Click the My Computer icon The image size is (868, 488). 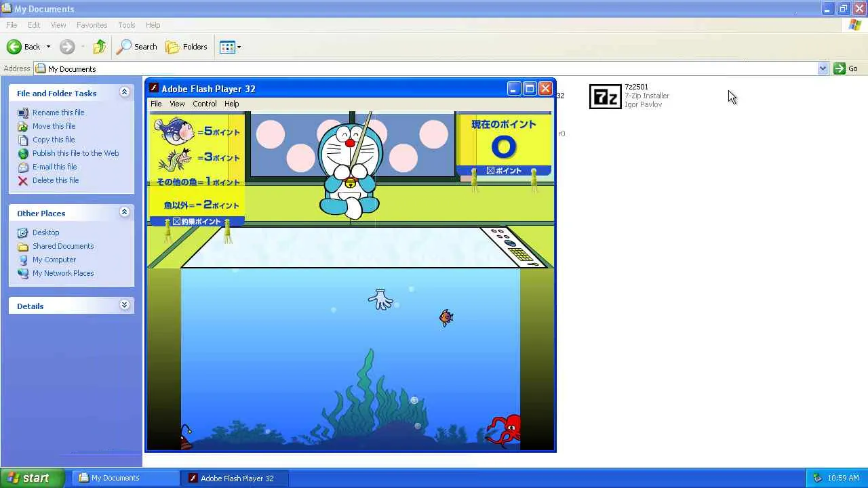point(23,260)
